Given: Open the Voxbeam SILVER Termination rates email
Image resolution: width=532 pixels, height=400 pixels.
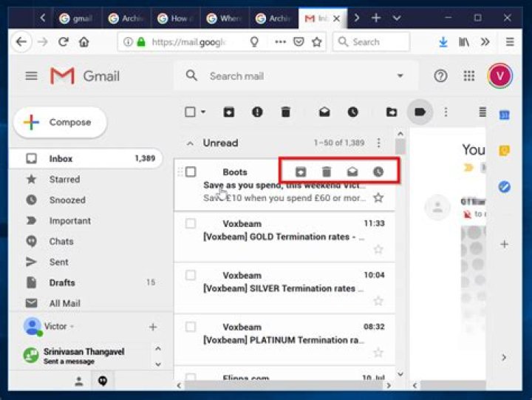Looking at the screenshot, I should click(281, 288).
